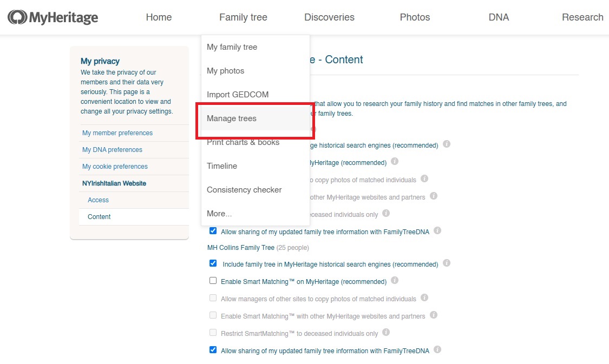Open info icon for MH Collins historical search engines

coord(447,263)
